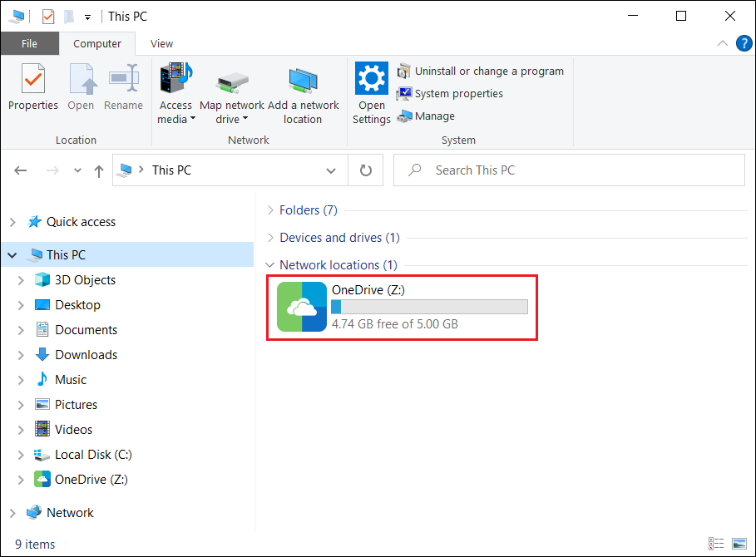The image size is (756, 557).
Task: Switch to the View ribbon tab
Action: (x=161, y=43)
